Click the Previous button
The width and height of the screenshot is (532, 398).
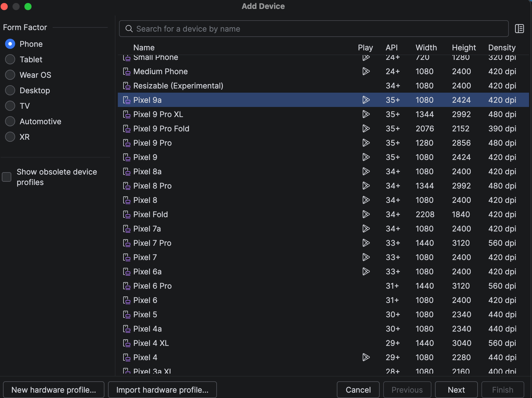click(x=407, y=390)
